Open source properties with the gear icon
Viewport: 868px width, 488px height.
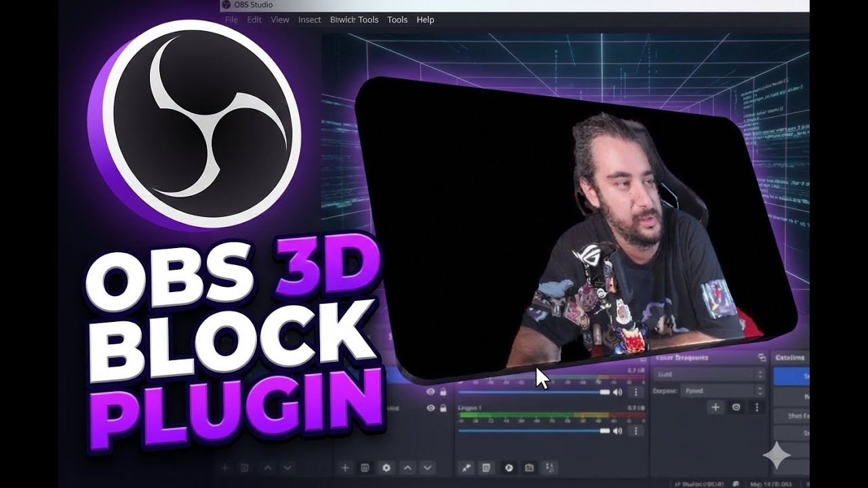[387, 468]
